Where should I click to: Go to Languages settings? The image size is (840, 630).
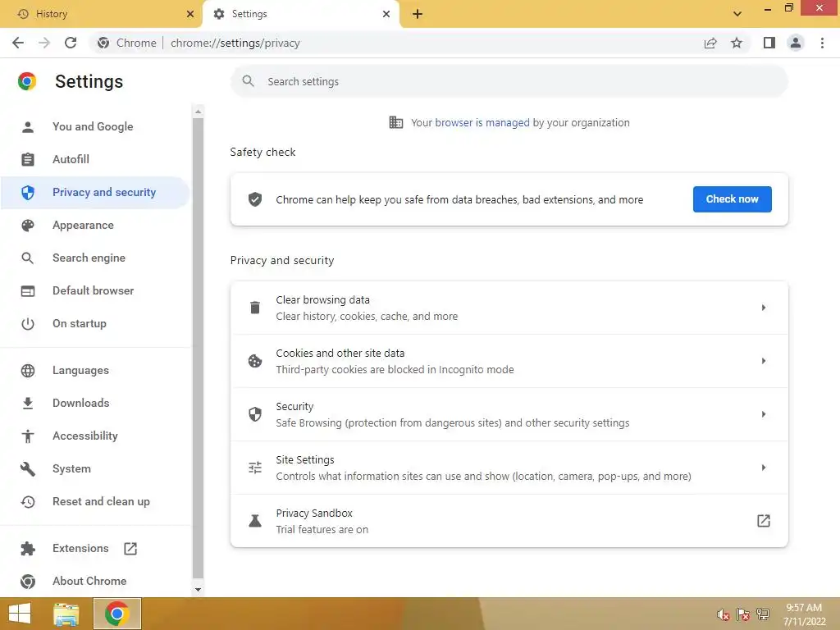[95, 370]
